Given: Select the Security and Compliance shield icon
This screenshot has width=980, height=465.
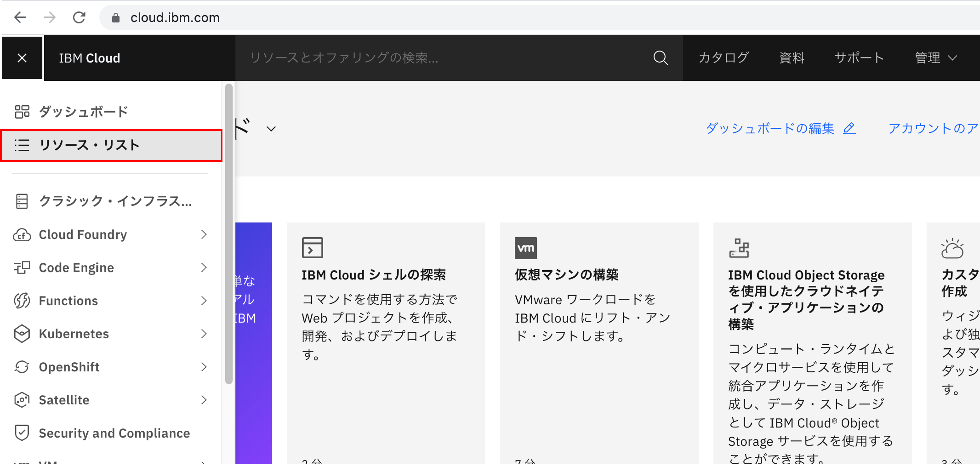Looking at the screenshot, I should (22, 432).
